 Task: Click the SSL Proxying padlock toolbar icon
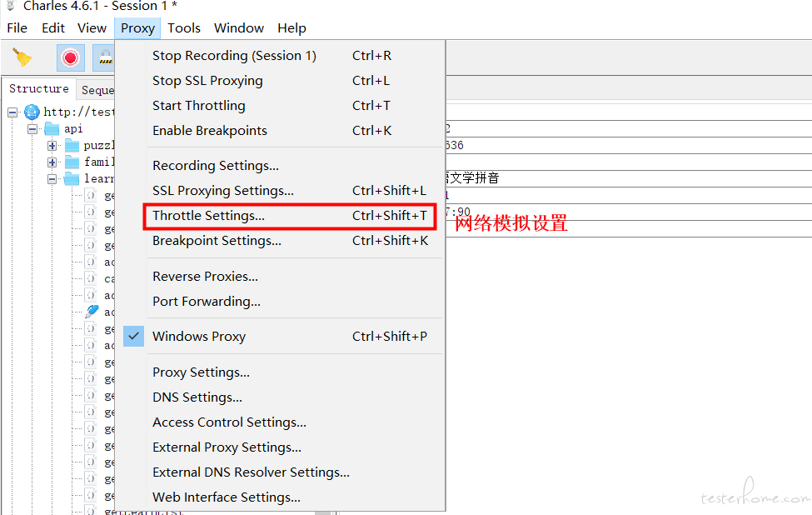pyautogui.click(x=104, y=57)
